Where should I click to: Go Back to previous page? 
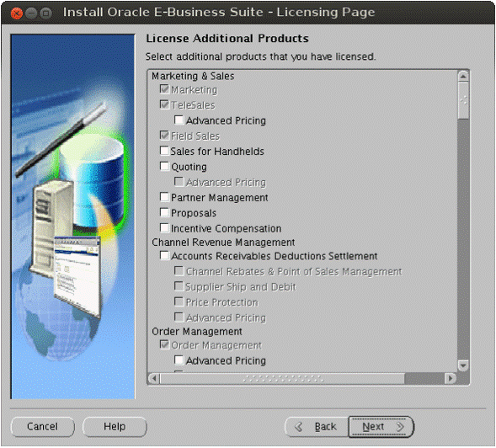pyautogui.click(x=317, y=427)
